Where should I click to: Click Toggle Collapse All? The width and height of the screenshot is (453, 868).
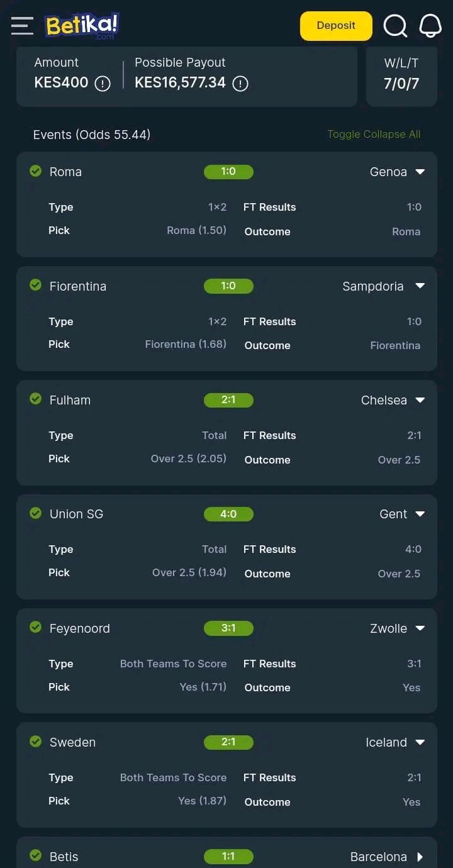coord(374,134)
